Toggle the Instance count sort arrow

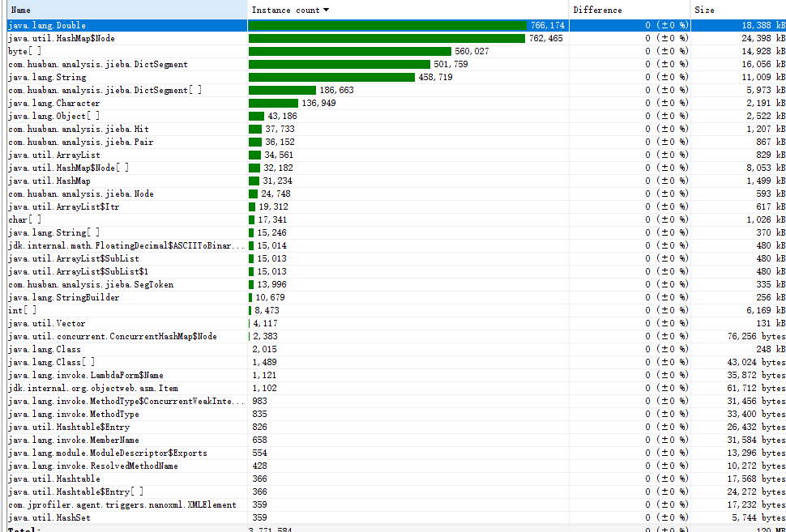[327, 10]
